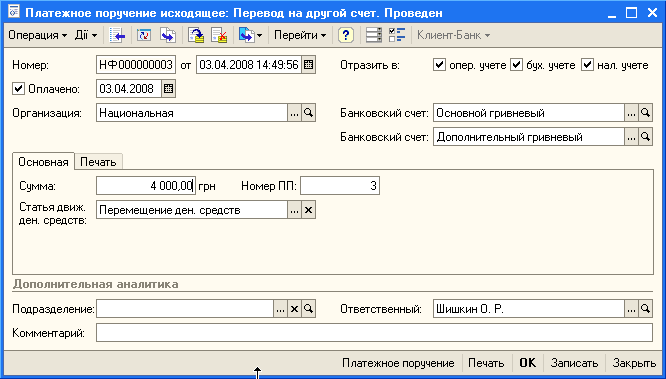Click the Комментарий text field

coord(374,333)
